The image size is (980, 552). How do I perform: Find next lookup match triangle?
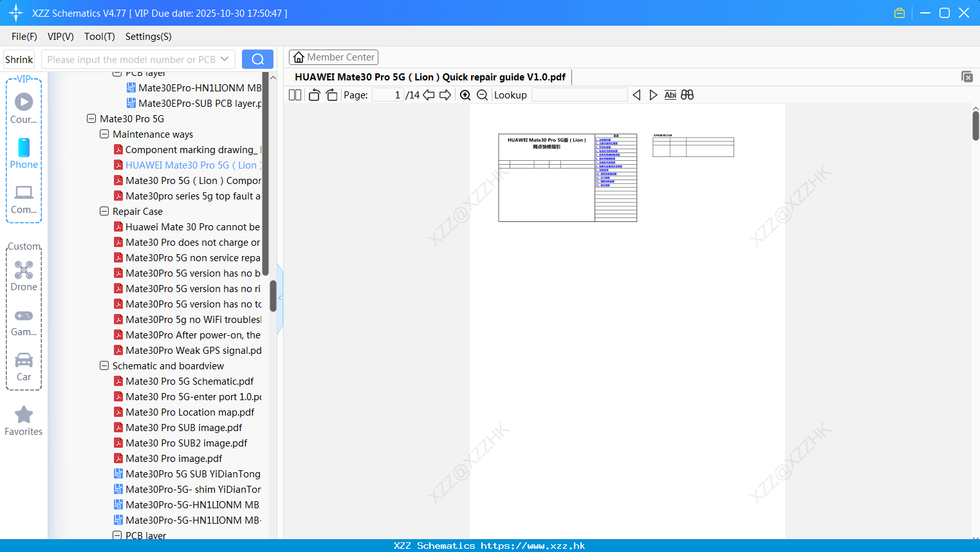pos(653,95)
